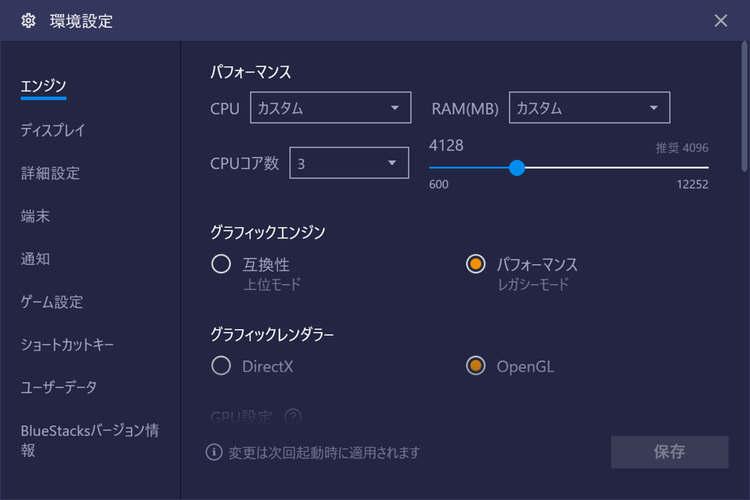Close the 環境設定 window

(x=720, y=21)
